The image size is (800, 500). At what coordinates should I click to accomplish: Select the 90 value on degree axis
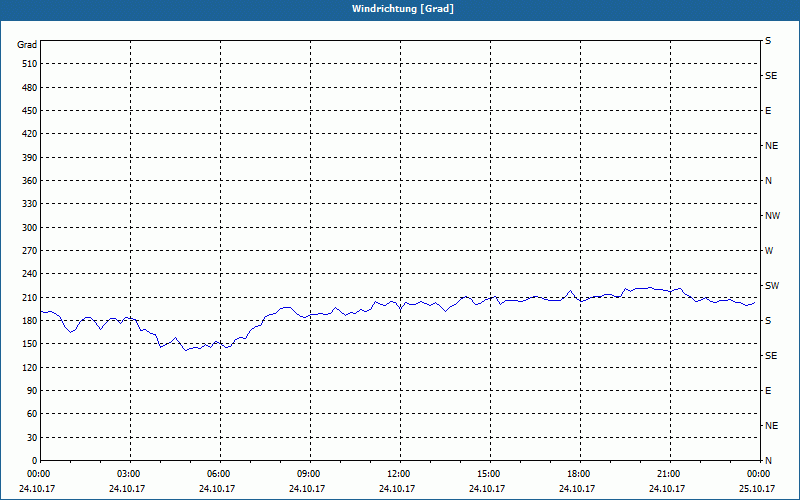pos(32,391)
